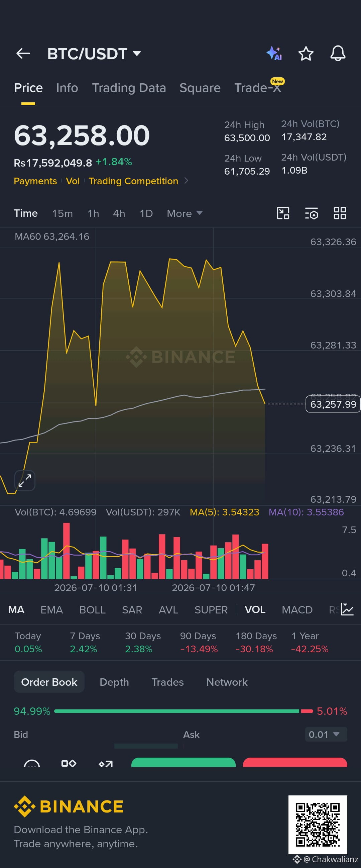361x868 pixels.
Task: Show the Depth tab
Action: click(x=114, y=682)
